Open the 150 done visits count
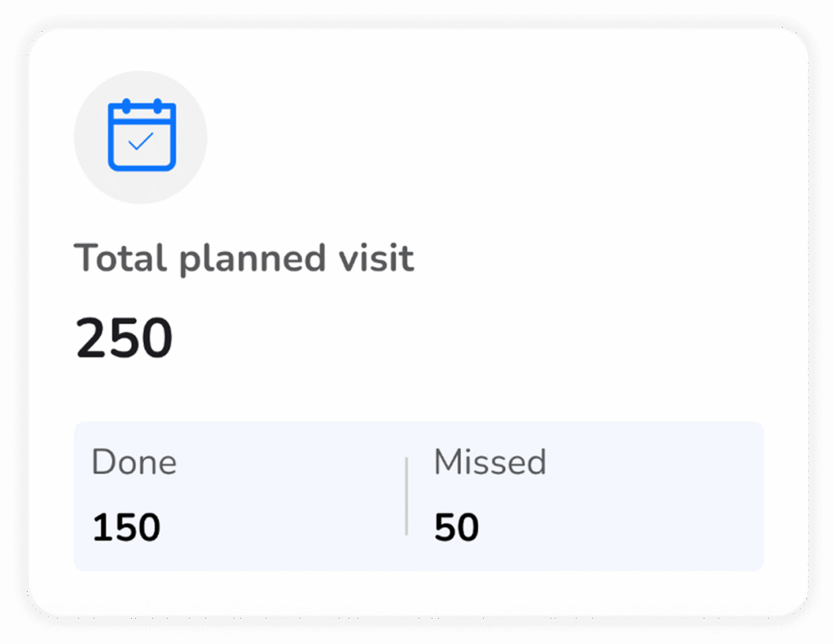 [126, 528]
